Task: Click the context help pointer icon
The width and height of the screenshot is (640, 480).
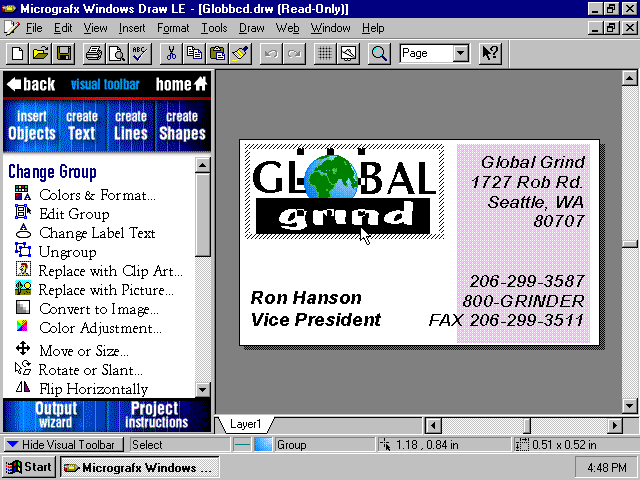Action: click(490, 53)
